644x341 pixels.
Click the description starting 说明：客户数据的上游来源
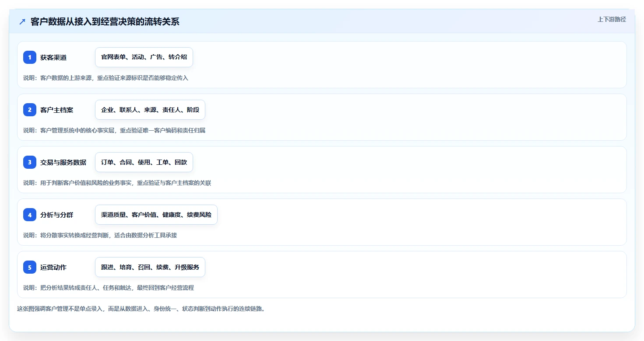point(106,78)
